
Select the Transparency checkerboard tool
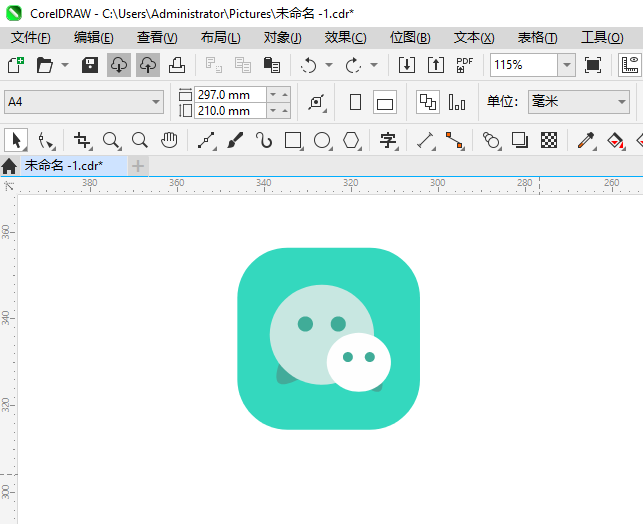pyautogui.click(x=549, y=140)
